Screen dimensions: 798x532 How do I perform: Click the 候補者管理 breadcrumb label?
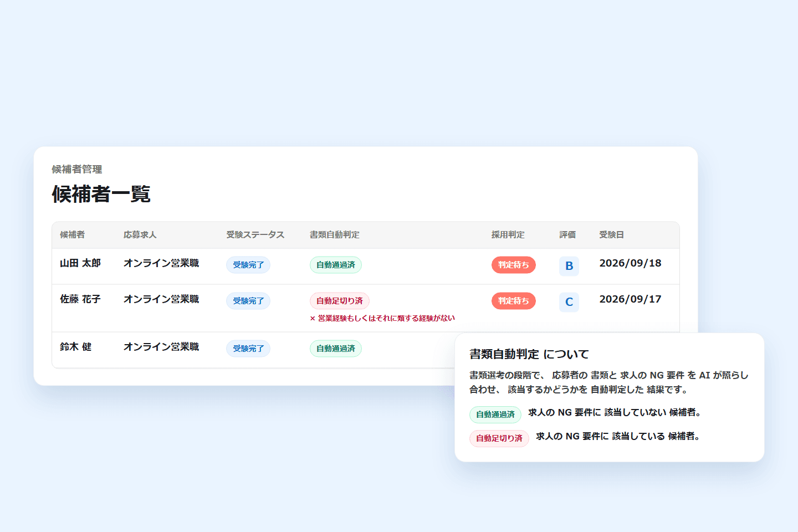tap(77, 170)
